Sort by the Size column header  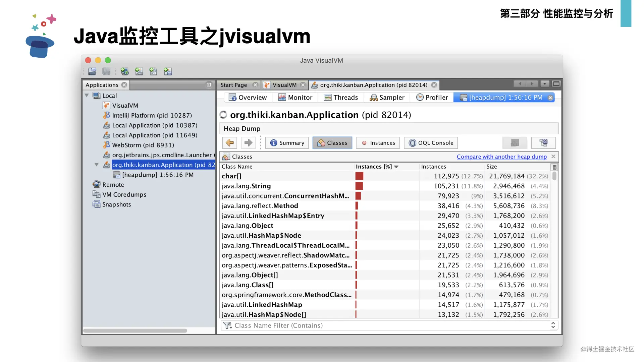pyautogui.click(x=517, y=167)
